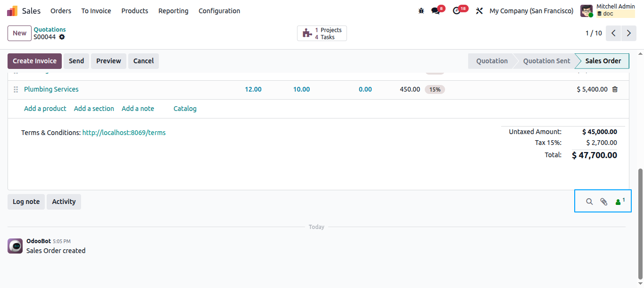Screen dimensions: 644x288
Task: Click the Log note button
Action: pos(26,202)
